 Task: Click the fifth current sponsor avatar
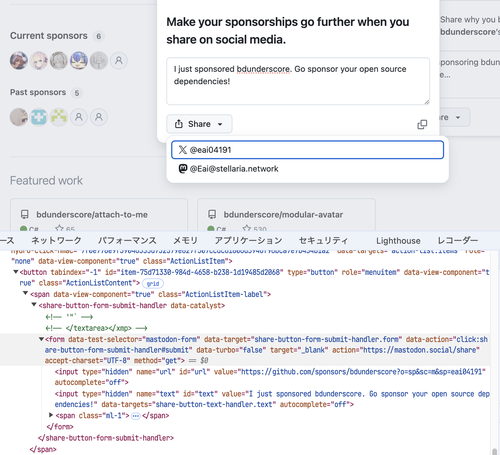coord(99,61)
